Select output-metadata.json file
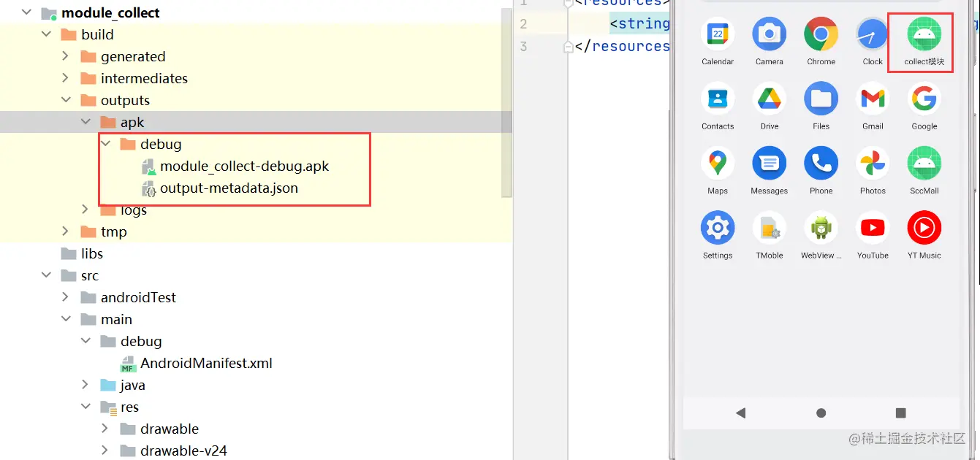 tap(229, 188)
